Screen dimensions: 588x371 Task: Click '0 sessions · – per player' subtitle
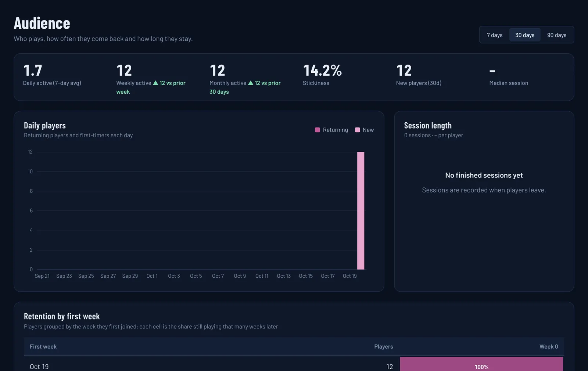click(x=434, y=135)
